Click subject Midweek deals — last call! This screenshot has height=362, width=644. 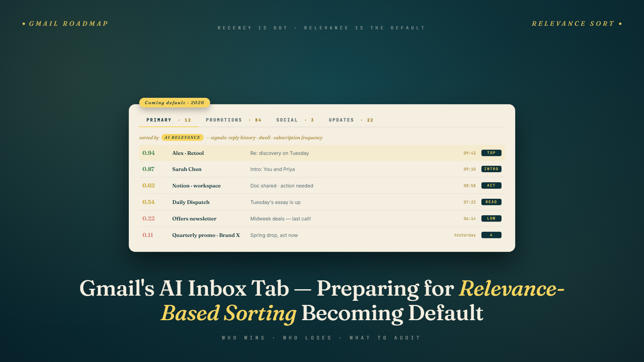281,219
